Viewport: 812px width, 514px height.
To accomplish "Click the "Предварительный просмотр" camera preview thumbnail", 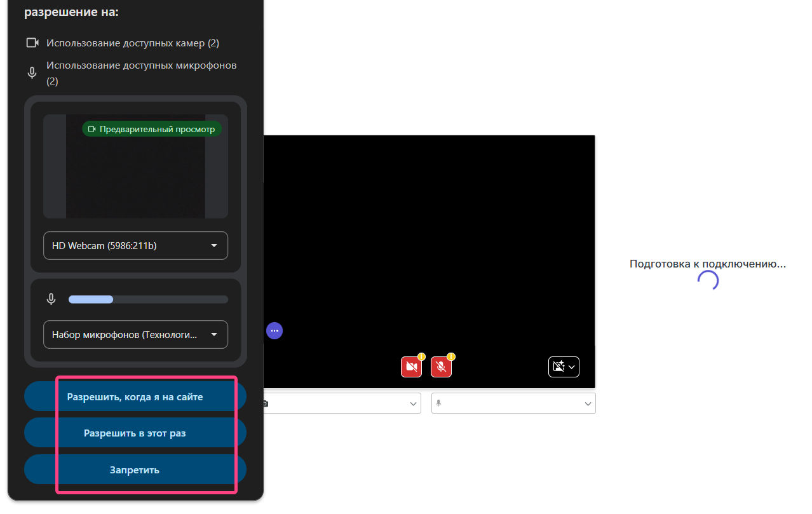I will click(x=135, y=167).
